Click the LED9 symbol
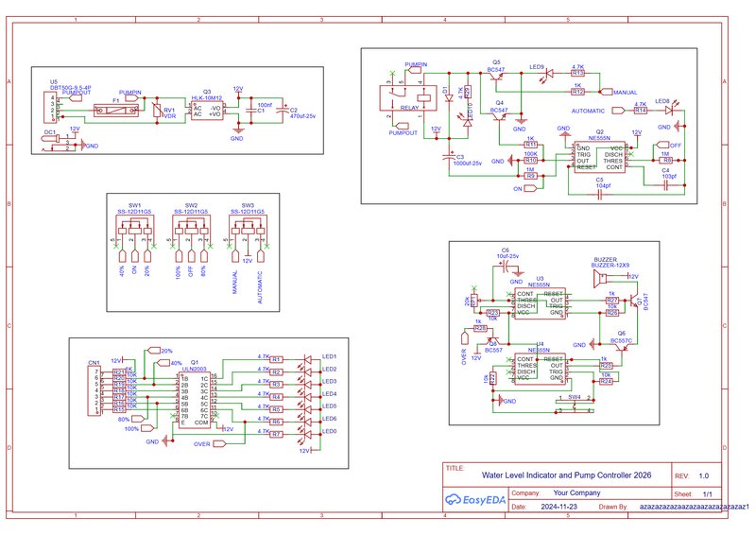The image size is (756, 535). (548, 74)
